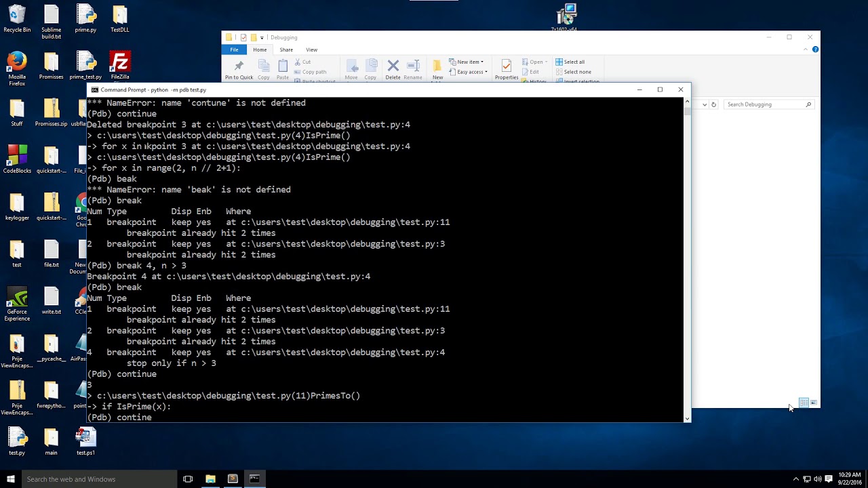The height and width of the screenshot is (488, 868).
Task: Click the Command Prompt title bar icon
Action: (x=95, y=89)
